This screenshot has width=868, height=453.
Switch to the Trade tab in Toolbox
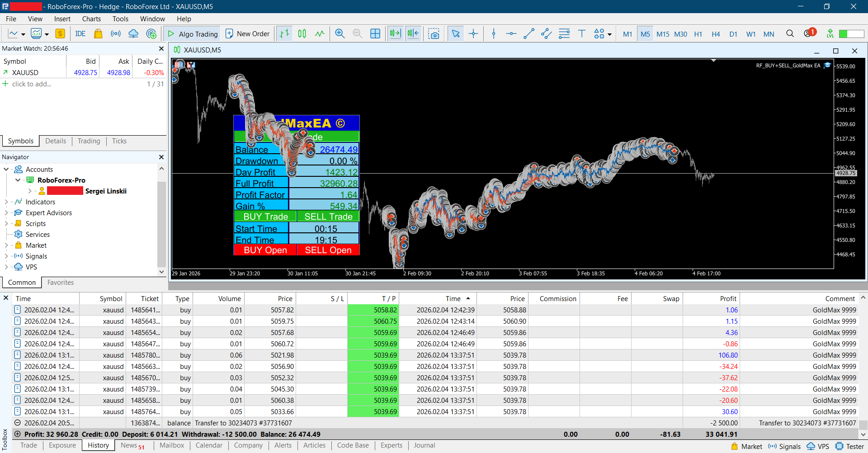coord(28,445)
